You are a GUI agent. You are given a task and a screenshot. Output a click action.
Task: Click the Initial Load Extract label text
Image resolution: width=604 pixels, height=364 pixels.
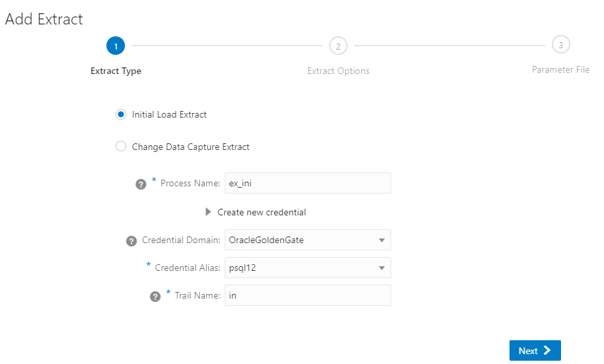169,114
